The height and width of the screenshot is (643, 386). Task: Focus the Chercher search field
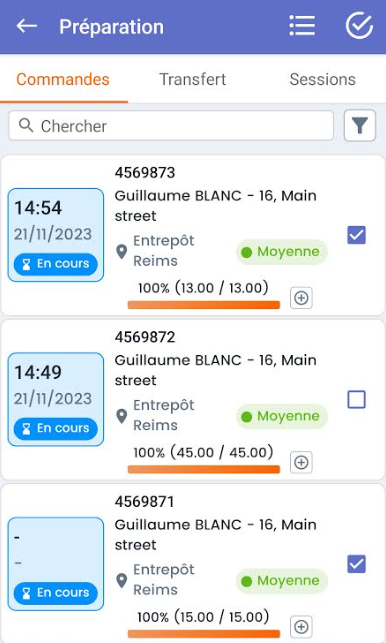171,125
